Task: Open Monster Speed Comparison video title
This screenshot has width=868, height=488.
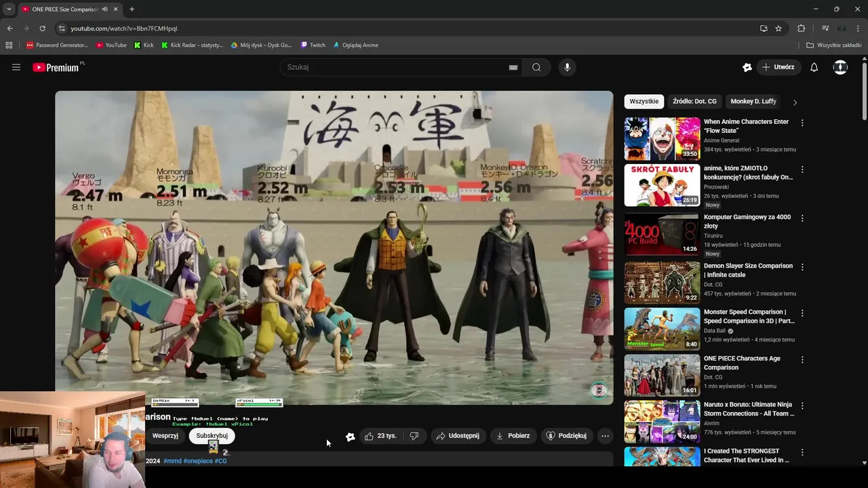Action: click(749, 317)
